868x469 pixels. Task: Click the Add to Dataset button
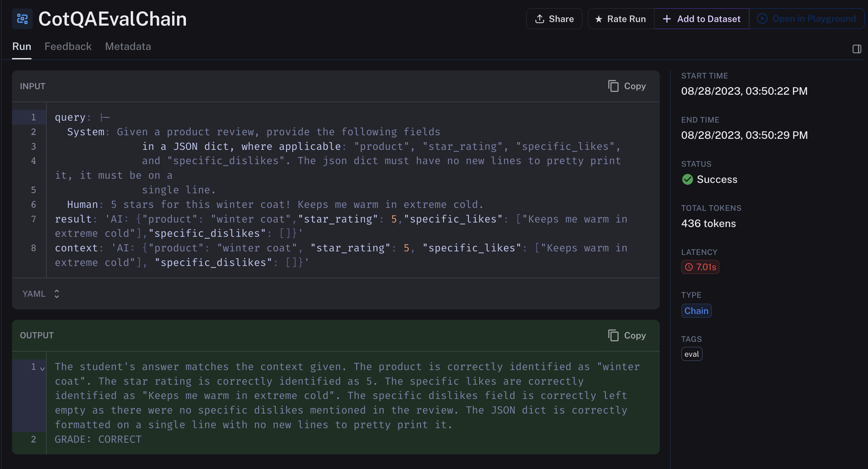[701, 19]
